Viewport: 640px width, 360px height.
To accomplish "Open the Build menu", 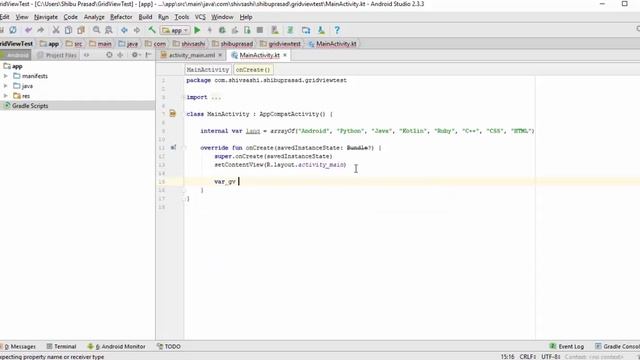I will click(145, 17).
